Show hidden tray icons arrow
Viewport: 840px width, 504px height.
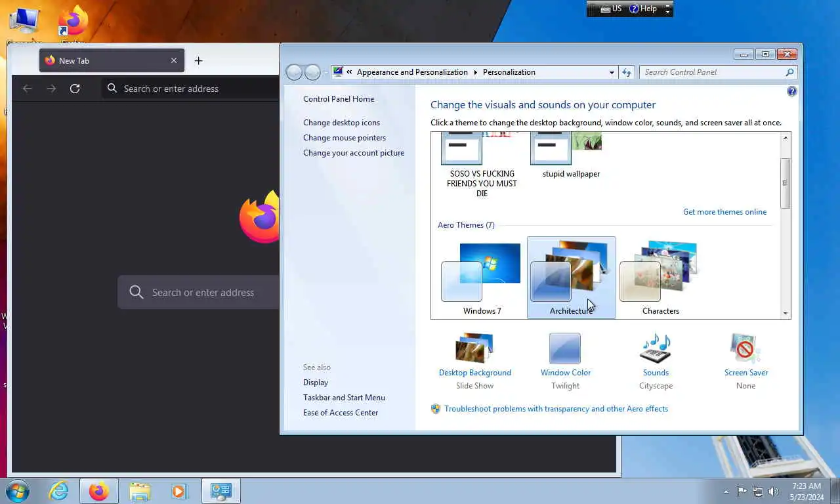[x=726, y=492]
